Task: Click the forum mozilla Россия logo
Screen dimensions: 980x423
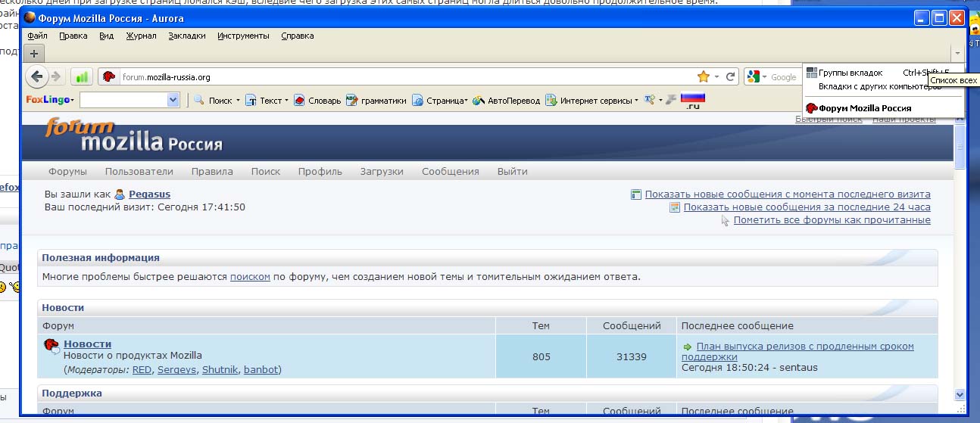Action: [x=133, y=135]
